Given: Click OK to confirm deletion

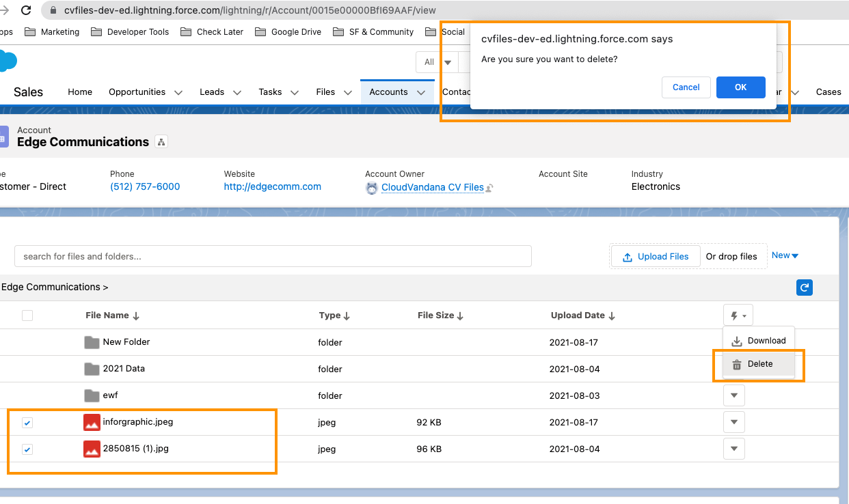Looking at the screenshot, I should [x=740, y=87].
